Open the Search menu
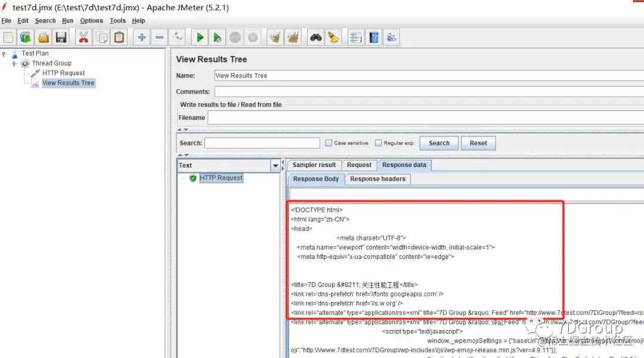This screenshot has height=358, width=644. click(45, 20)
